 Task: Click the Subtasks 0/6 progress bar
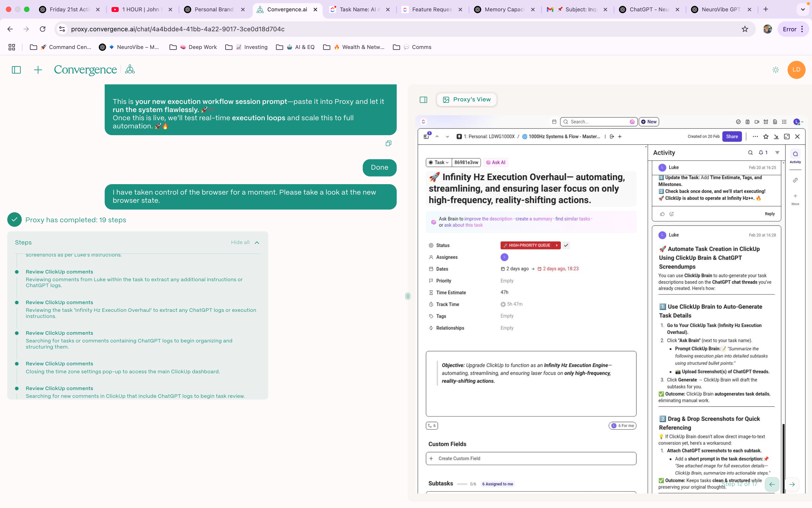pyautogui.click(x=462, y=484)
